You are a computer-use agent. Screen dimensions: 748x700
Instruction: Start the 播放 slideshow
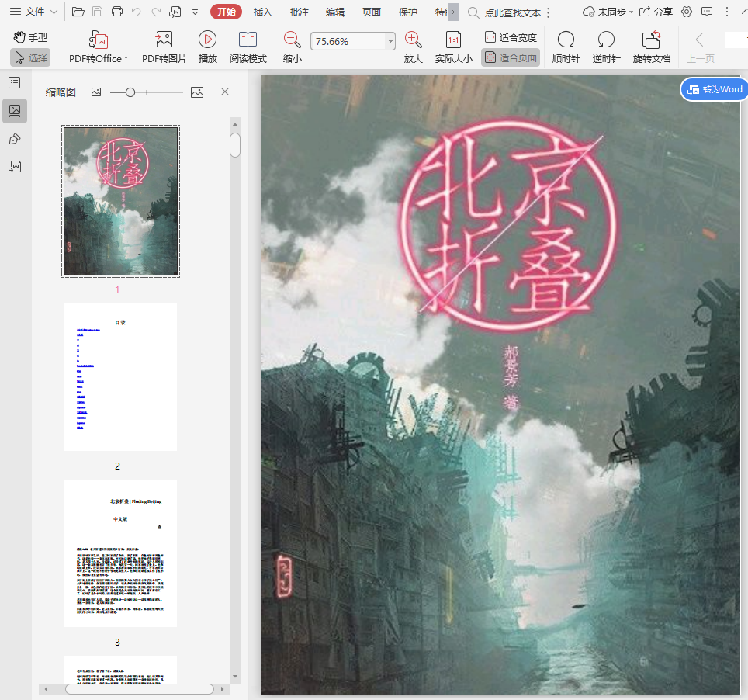click(207, 47)
